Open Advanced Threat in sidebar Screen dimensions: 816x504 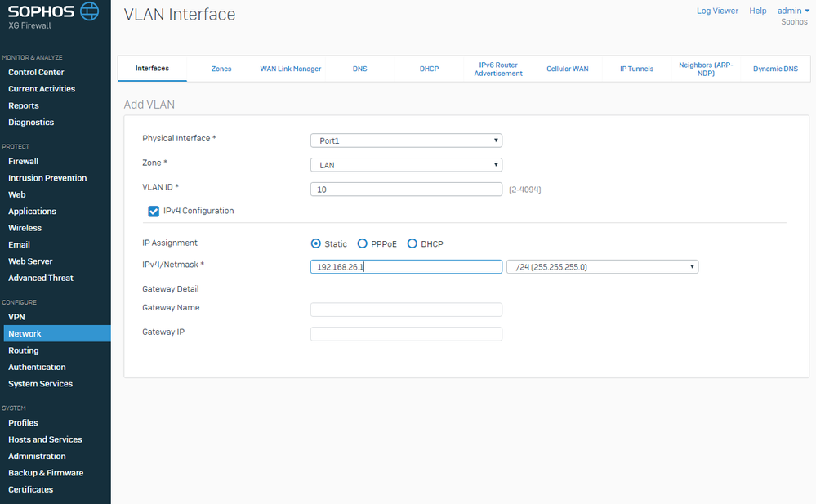(41, 278)
